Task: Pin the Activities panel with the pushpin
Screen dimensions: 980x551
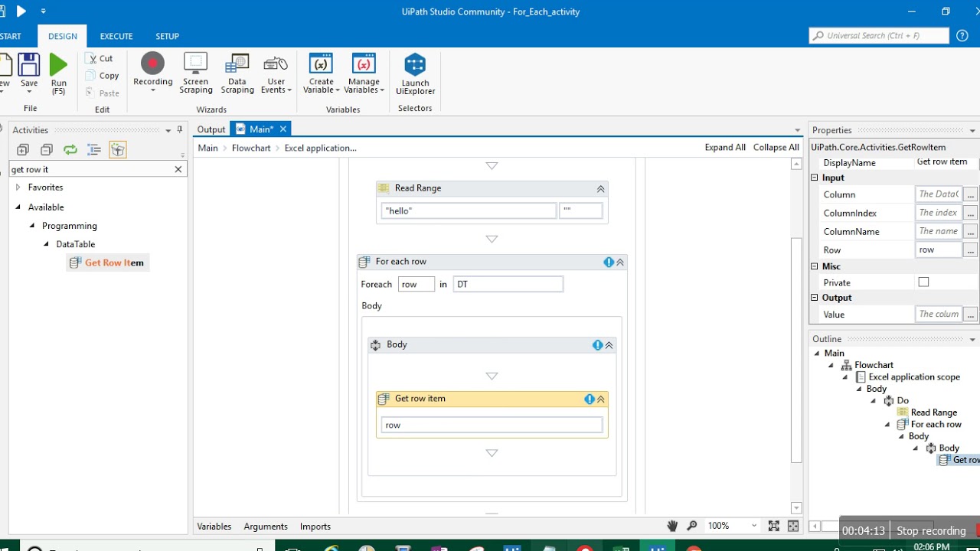Action: (180, 130)
